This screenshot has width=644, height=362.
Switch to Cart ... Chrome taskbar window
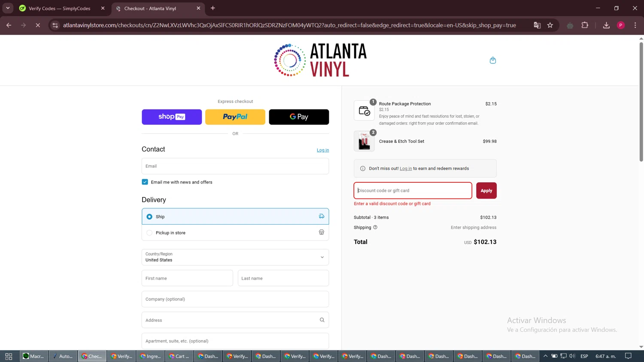coord(179,356)
